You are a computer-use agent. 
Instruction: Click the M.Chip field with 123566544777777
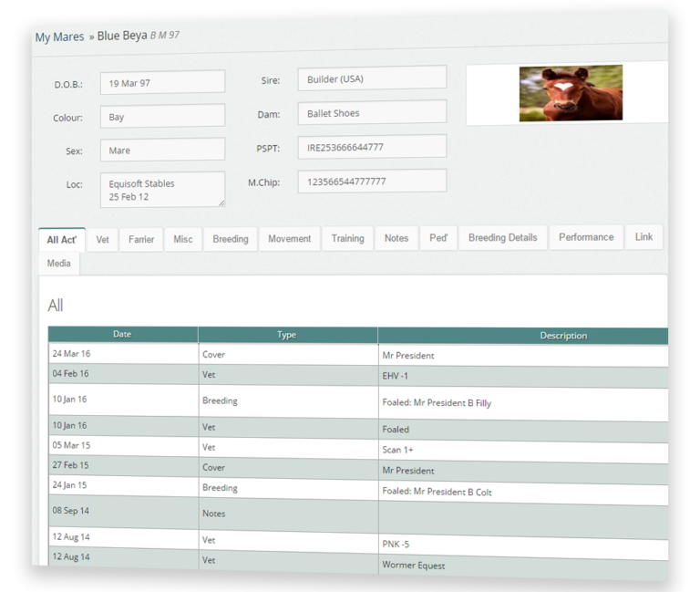pyautogui.click(x=372, y=181)
